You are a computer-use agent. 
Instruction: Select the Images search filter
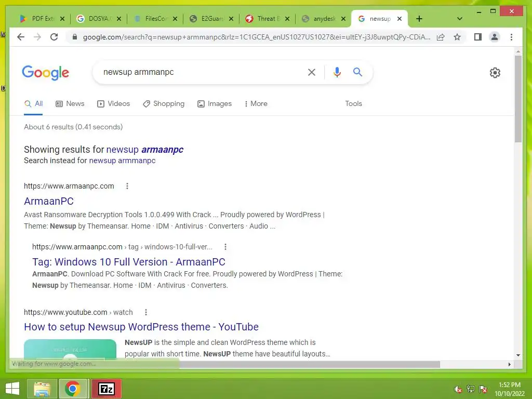coord(215,104)
